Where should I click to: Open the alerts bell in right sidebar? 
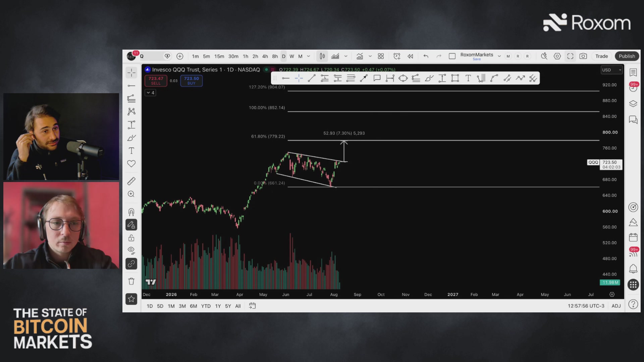click(x=633, y=268)
